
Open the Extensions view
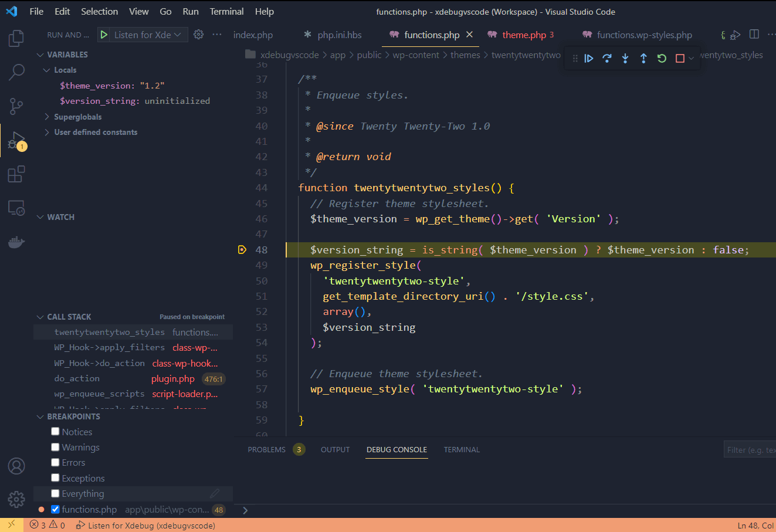(16, 175)
